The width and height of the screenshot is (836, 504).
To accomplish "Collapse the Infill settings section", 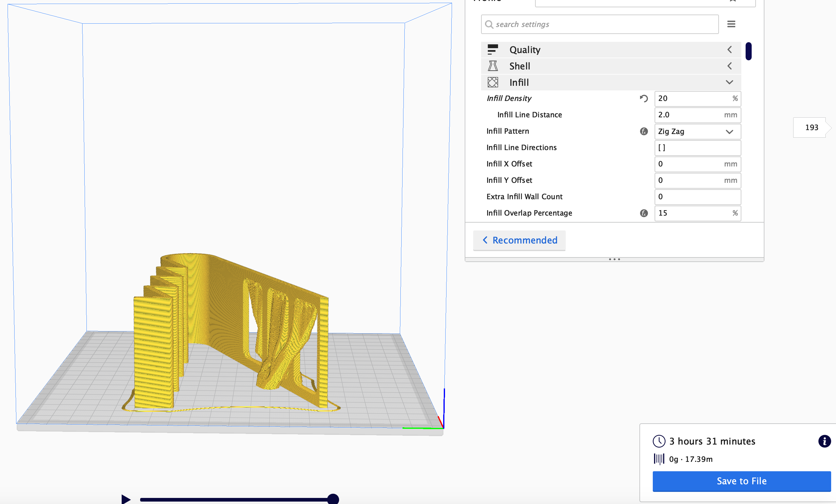I will tap(729, 82).
